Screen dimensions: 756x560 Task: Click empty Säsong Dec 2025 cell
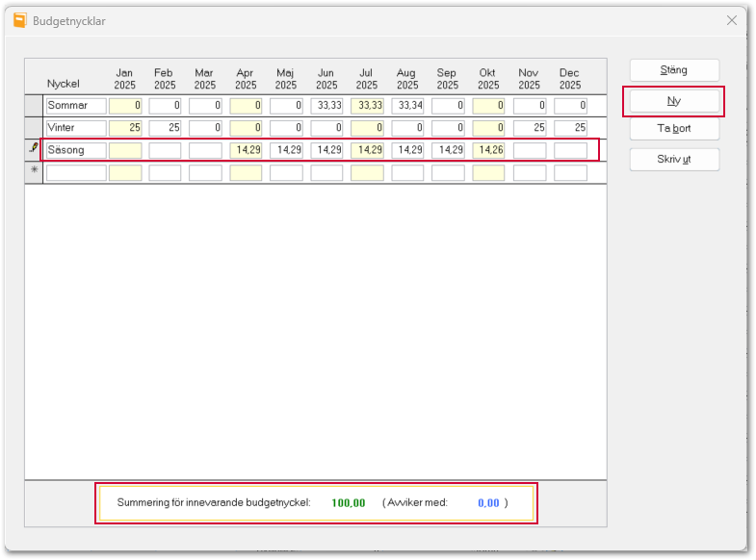[x=570, y=150]
